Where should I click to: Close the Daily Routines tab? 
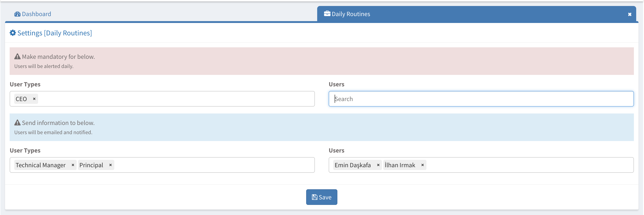tap(630, 14)
